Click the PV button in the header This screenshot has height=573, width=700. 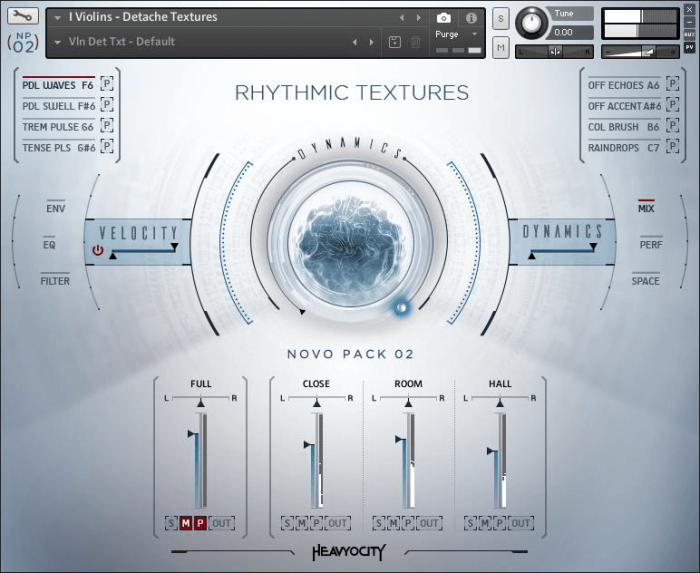pyautogui.click(x=689, y=47)
